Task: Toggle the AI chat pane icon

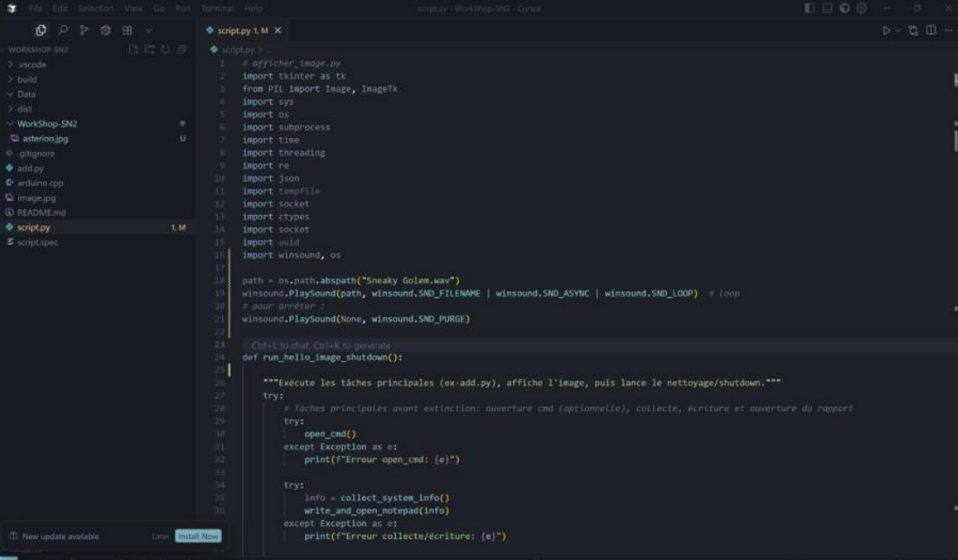Action: point(844,9)
